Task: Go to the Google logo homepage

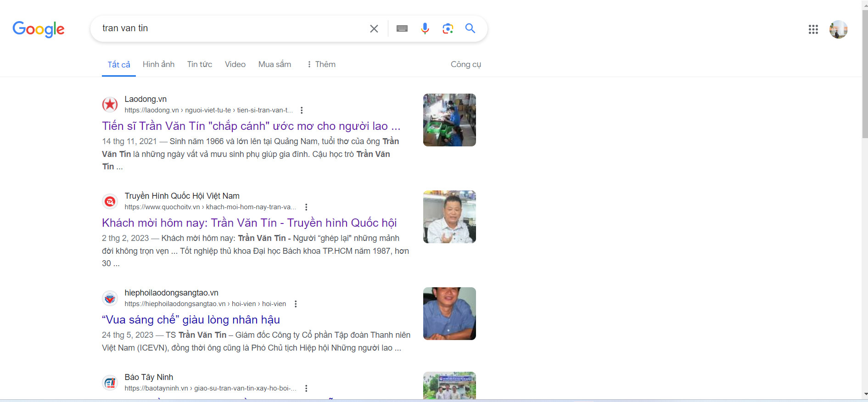Action: (39, 29)
